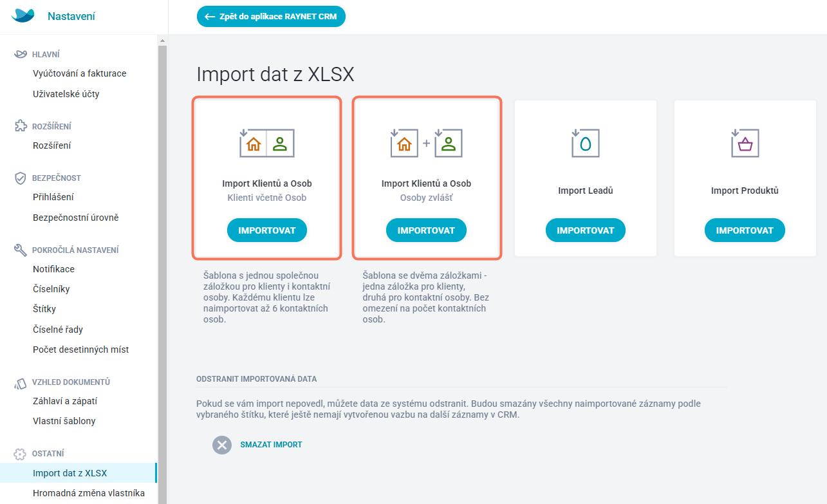Click the Import Leadů egg icon
Image resolution: width=827 pixels, height=504 pixels.
pyautogui.click(x=585, y=143)
